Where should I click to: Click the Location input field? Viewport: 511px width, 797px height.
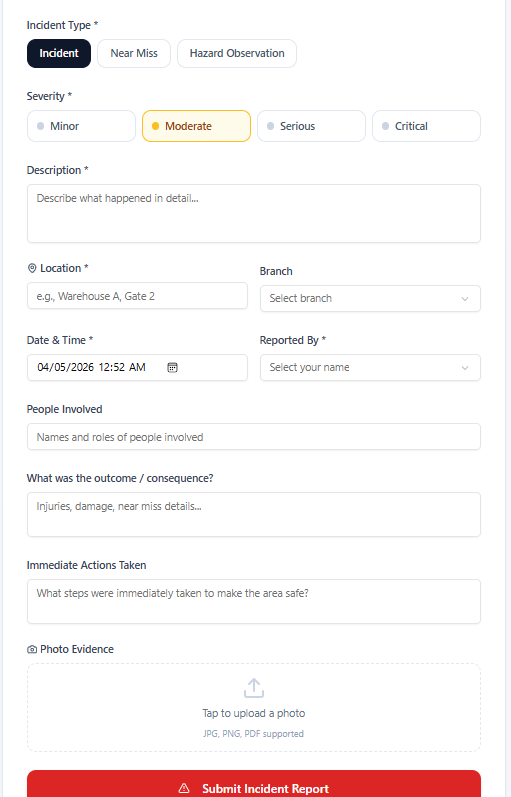coord(137,296)
